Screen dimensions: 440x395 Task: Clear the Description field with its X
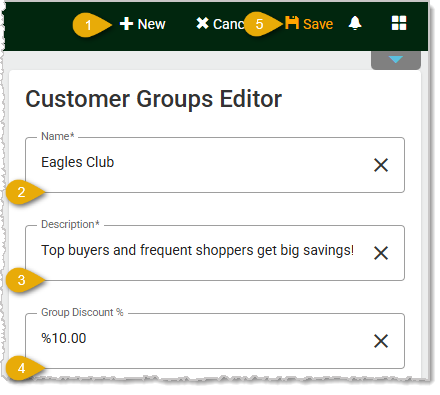pos(381,253)
